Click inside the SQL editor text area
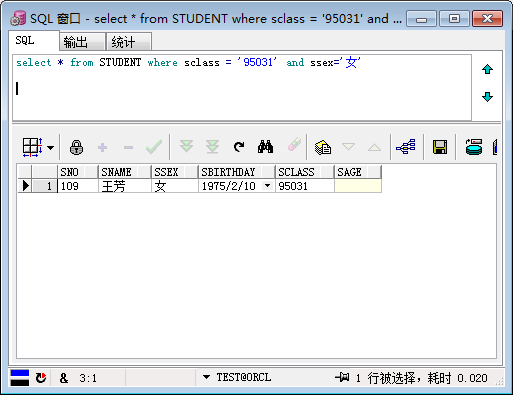 point(242,88)
